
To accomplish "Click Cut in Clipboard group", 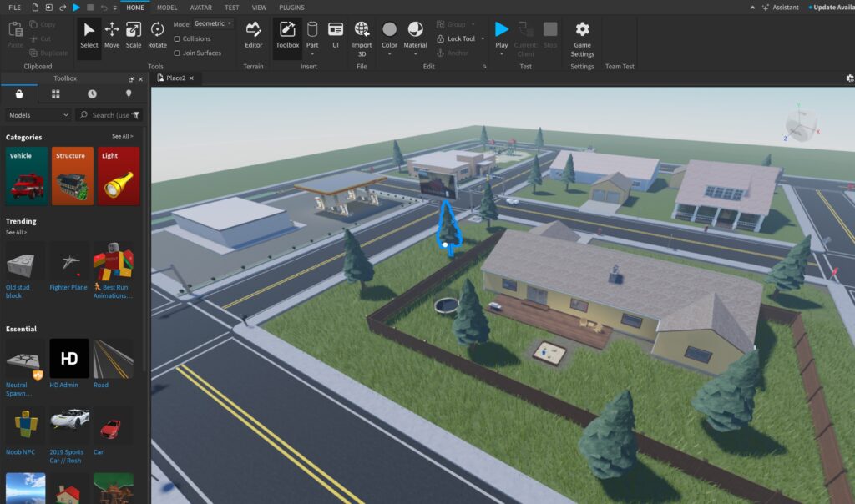I will pyautogui.click(x=40, y=38).
